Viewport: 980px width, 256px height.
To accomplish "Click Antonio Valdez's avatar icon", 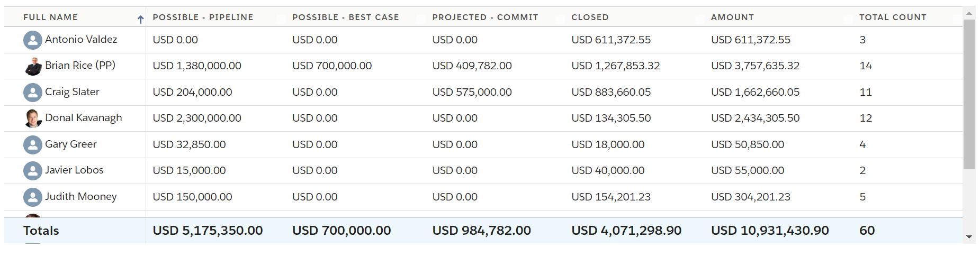I will tap(33, 40).
